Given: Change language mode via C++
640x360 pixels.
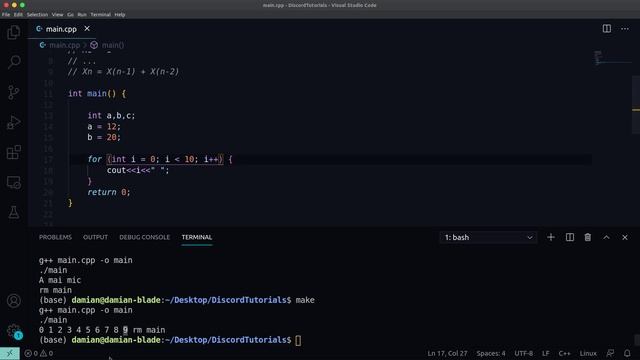Looking at the screenshot, I should pyautogui.click(x=564, y=353).
